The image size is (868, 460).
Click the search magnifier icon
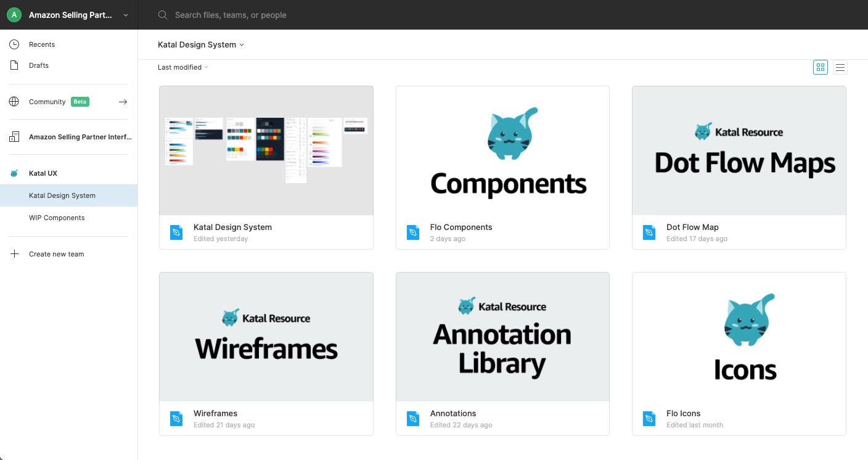pos(163,15)
